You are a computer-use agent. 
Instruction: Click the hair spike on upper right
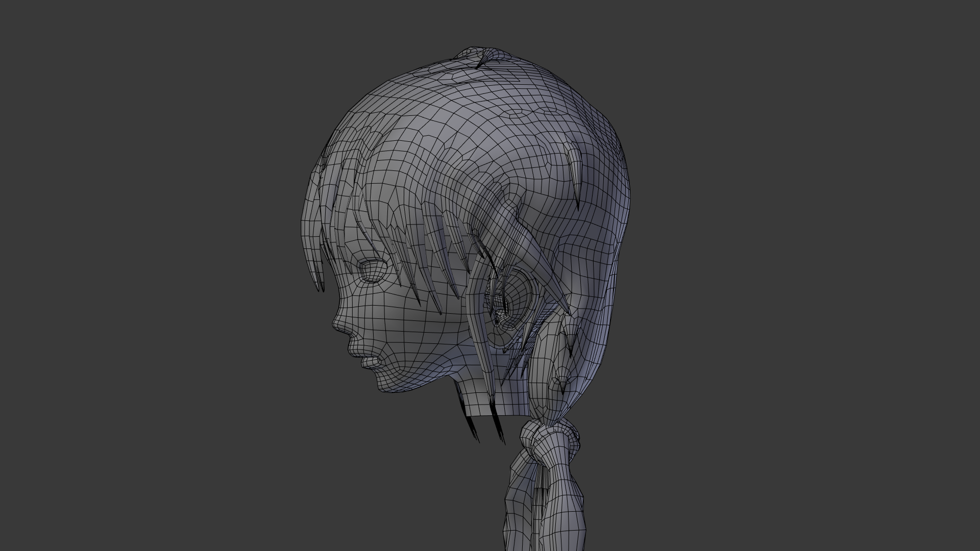[575, 171]
